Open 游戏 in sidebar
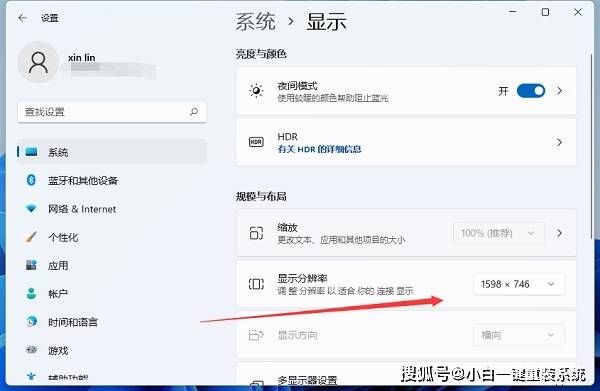 click(x=112, y=350)
